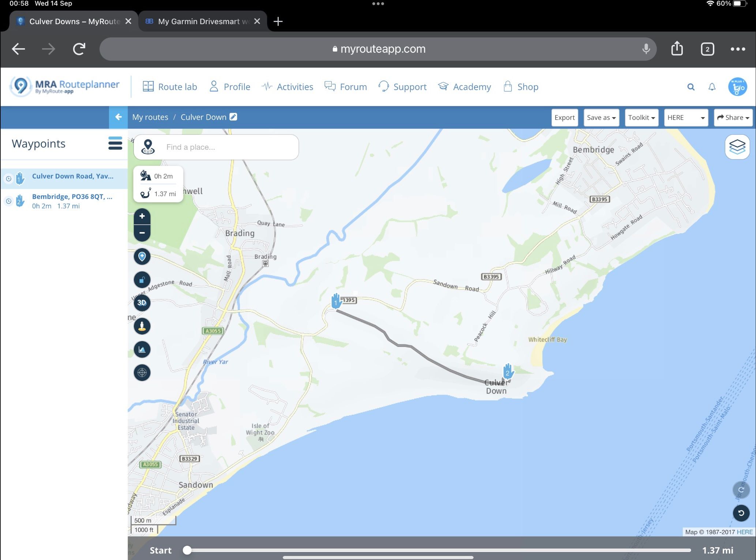Click waypoint 1 hand marker on map

[336, 301]
